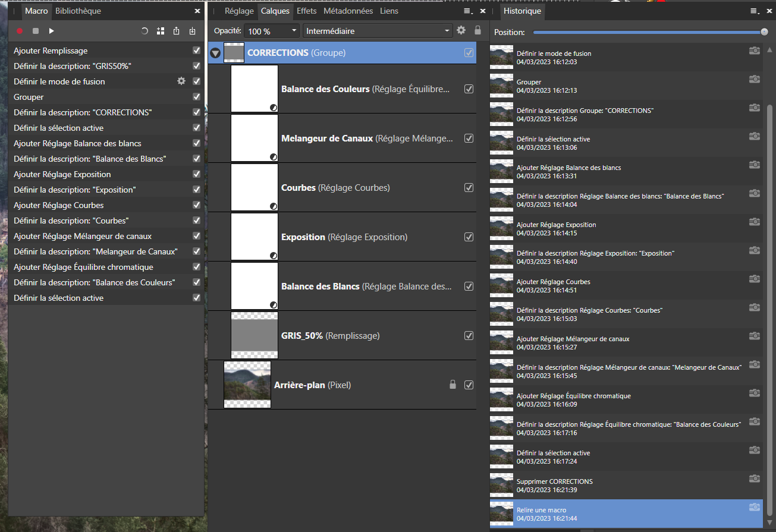Switch to the Bibliothèque tab
This screenshot has width=776, height=532.
[x=78, y=11]
